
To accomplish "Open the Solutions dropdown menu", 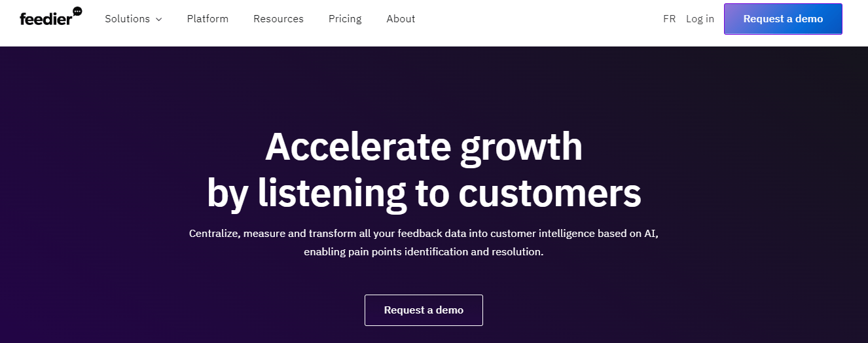I will click(x=128, y=19).
